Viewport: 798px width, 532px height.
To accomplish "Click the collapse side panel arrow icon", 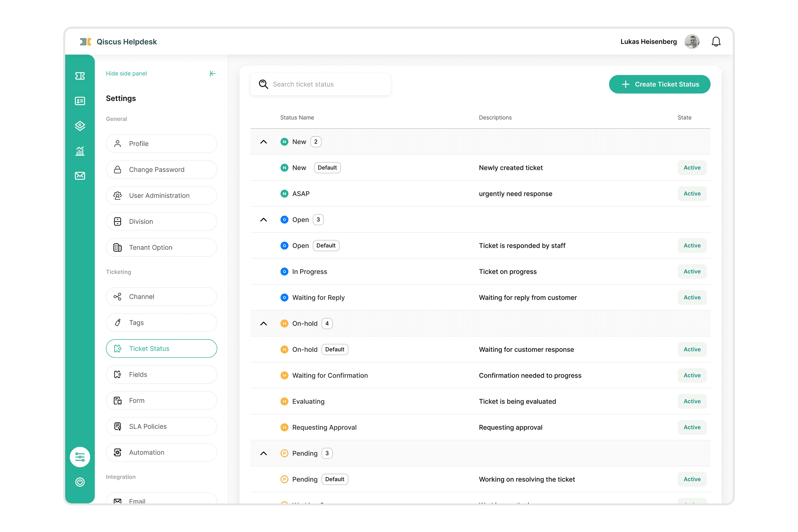I will (x=212, y=73).
